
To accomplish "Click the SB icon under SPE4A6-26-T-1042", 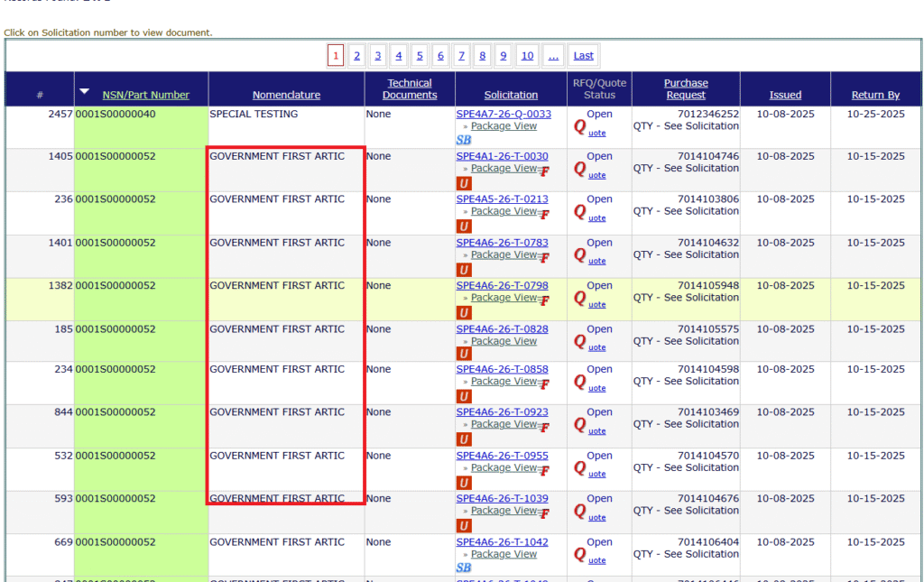I will (464, 568).
